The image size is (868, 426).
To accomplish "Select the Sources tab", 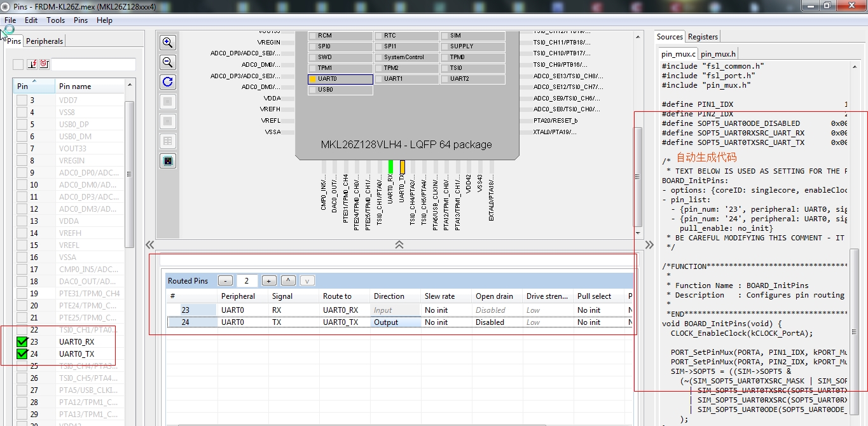I will (670, 37).
